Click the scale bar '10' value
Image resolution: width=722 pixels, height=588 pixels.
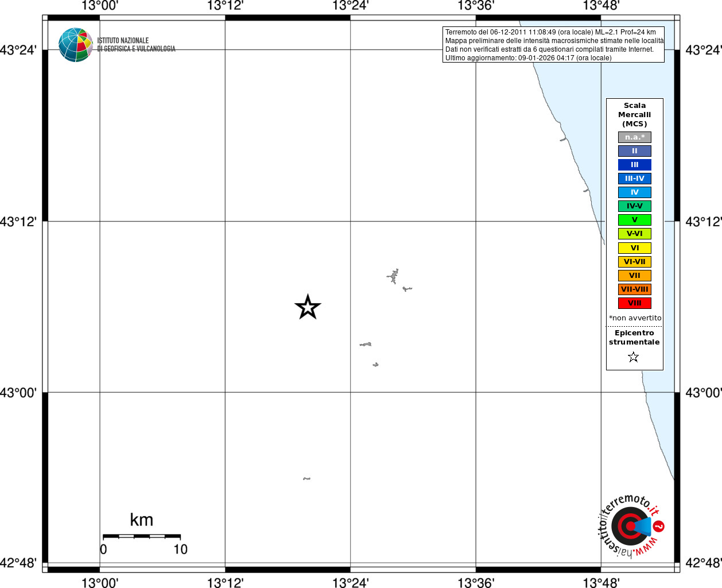tap(181, 550)
